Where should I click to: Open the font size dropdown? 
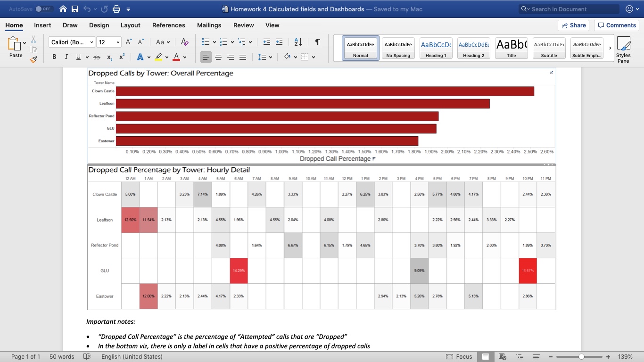click(x=117, y=42)
